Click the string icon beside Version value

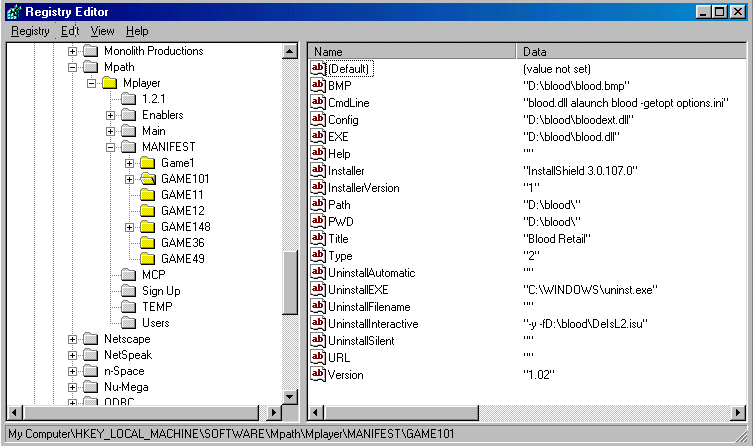318,374
